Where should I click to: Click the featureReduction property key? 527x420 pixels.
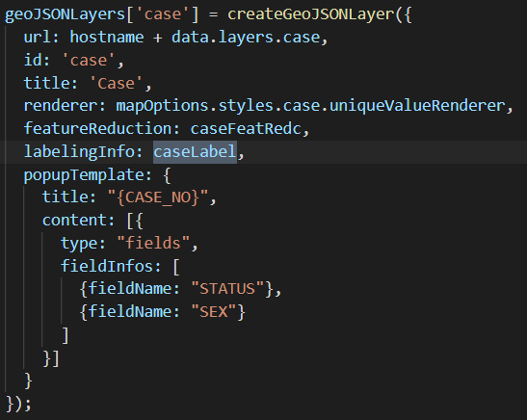pos(98,129)
